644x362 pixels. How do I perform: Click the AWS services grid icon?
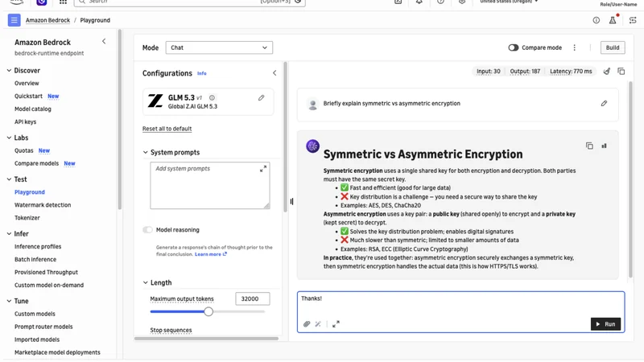(x=63, y=2)
